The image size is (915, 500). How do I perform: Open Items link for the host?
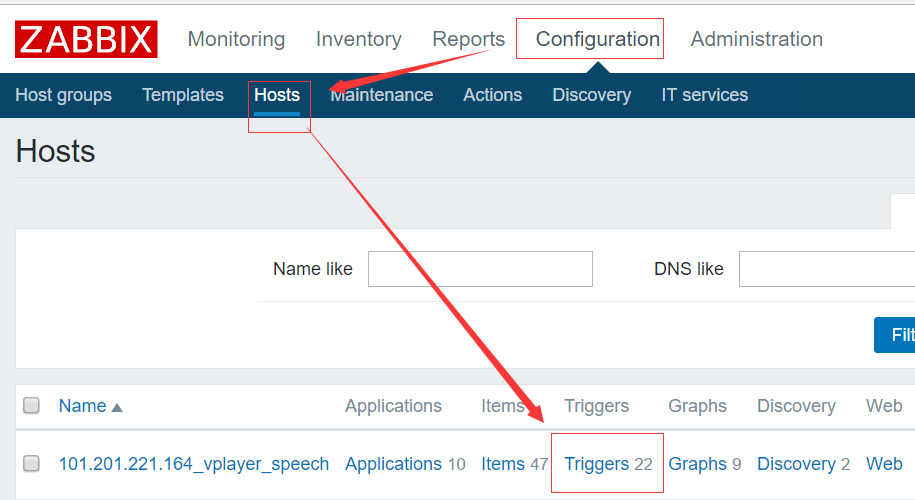click(x=503, y=464)
